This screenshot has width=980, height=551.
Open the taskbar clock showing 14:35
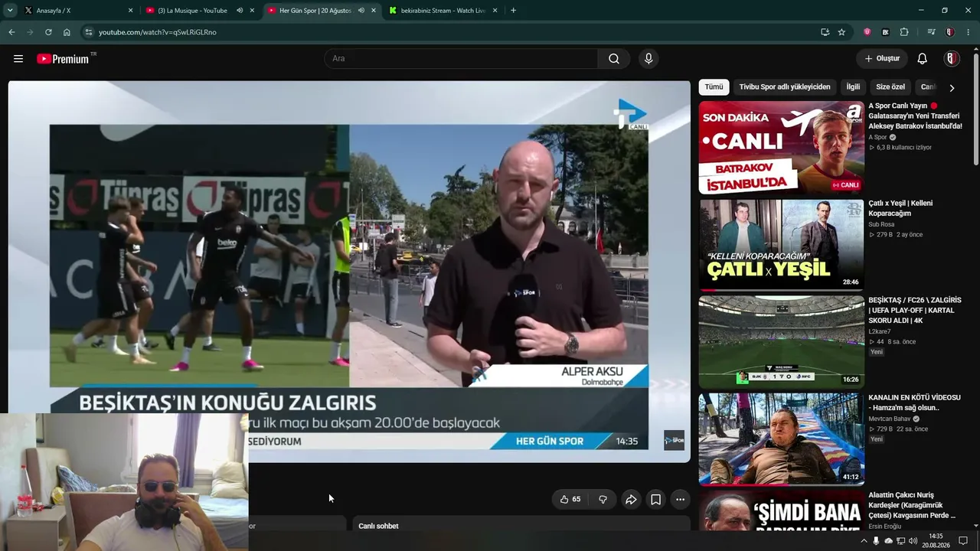coord(936,541)
